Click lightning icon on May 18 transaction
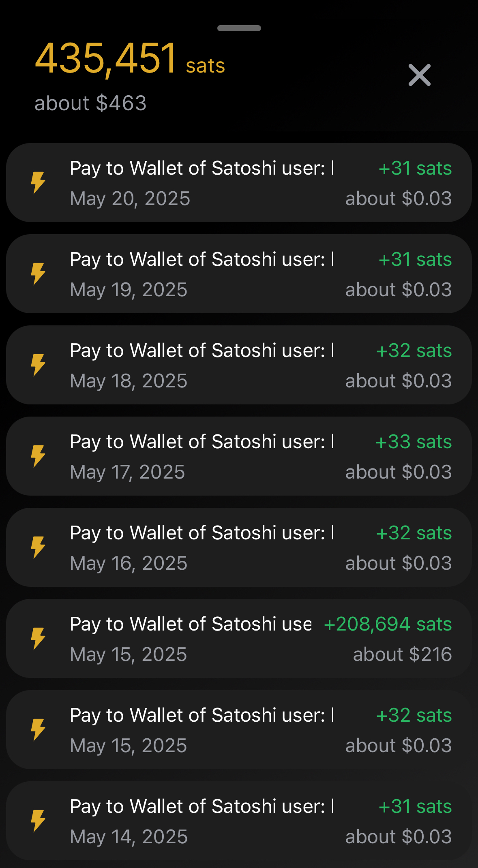 point(38,365)
